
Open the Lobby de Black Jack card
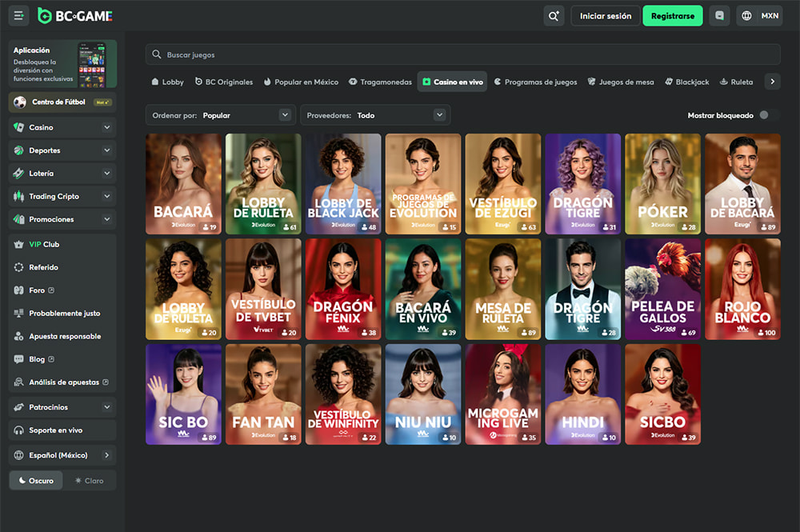[x=343, y=184]
